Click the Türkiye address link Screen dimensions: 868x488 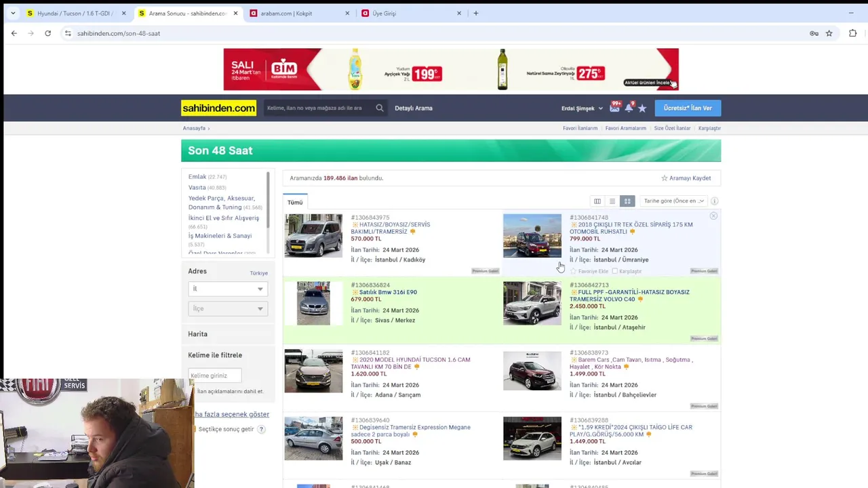click(258, 273)
